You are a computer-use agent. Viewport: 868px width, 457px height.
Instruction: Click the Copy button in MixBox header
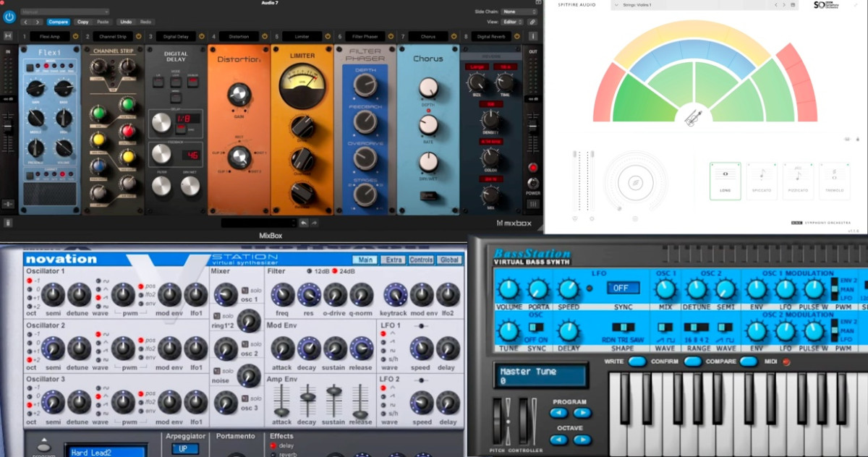[x=83, y=22]
